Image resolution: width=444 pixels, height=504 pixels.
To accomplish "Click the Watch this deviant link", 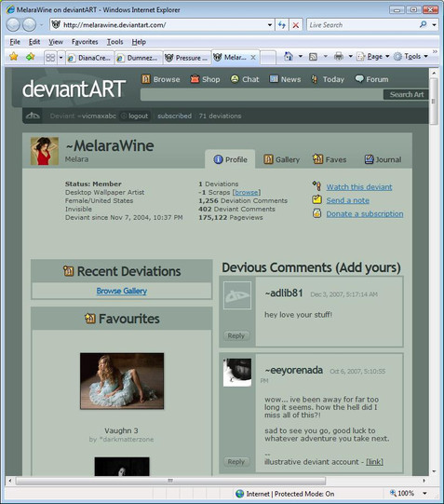I will (359, 186).
